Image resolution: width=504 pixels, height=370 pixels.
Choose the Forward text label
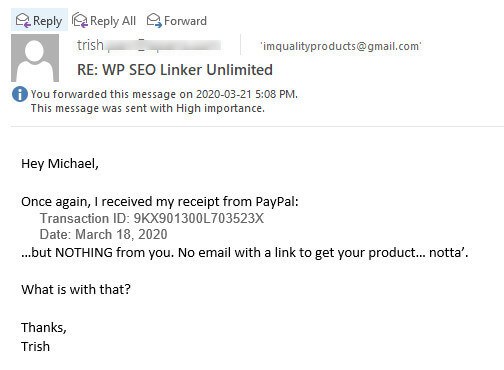click(185, 21)
